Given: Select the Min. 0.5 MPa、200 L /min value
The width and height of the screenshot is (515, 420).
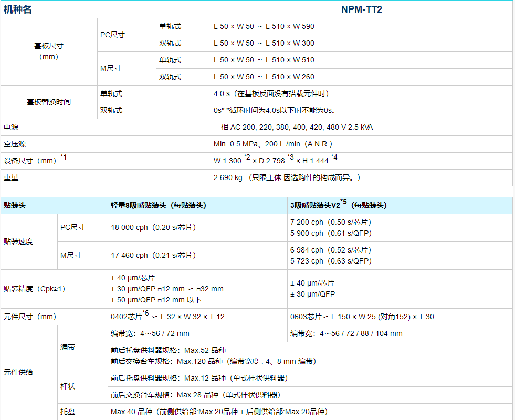Looking at the screenshot, I should [273, 144].
